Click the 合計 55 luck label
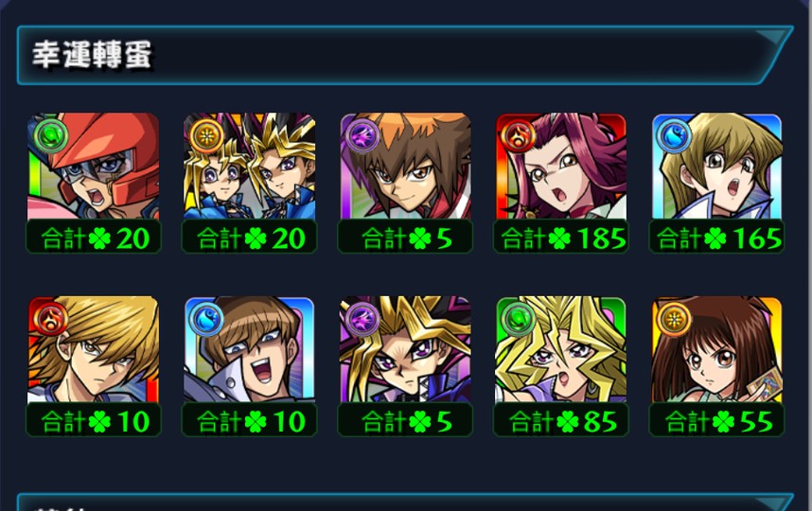812x511 pixels. [716, 420]
